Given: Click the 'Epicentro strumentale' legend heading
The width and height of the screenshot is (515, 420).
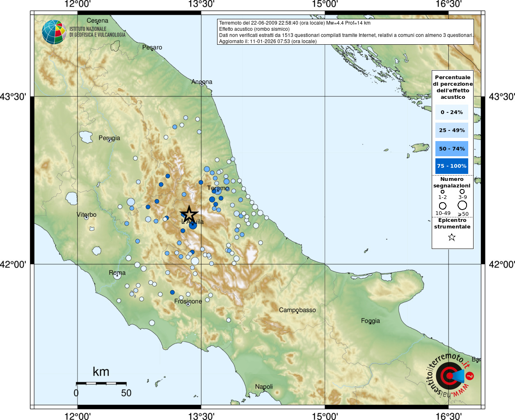Looking at the screenshot, I should tap(452, 223).
